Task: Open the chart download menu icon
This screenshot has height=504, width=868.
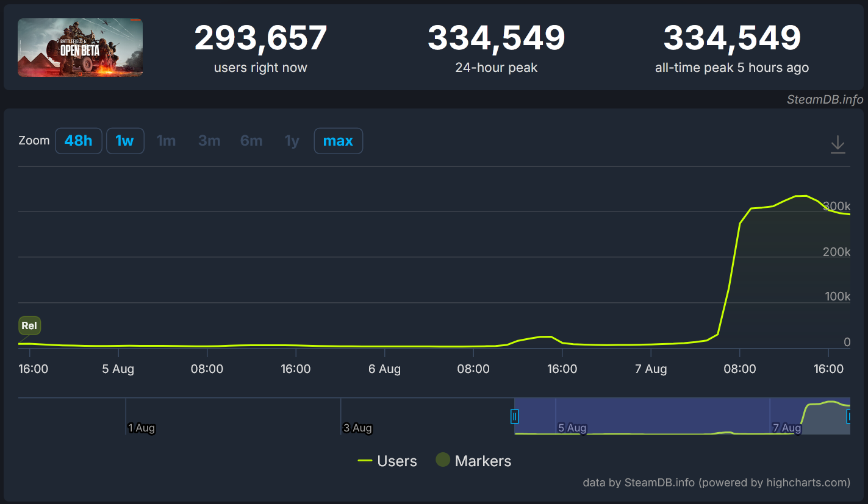Action: coord(838,144)
